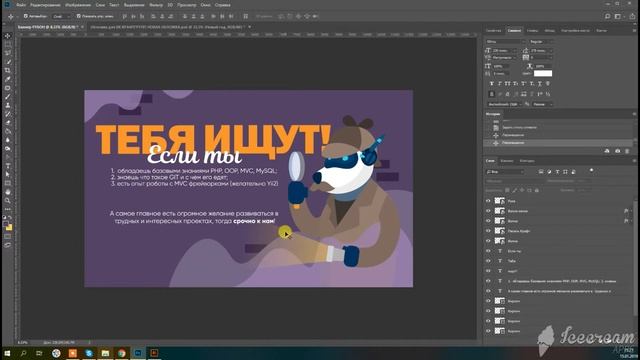
Task: Open Chrome from the taskbar
Action: coord(122,353)
